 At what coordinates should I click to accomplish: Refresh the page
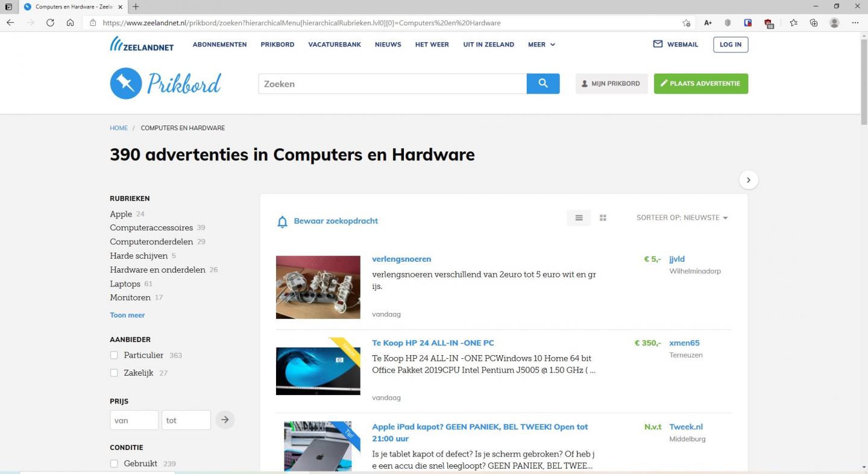[x=50, y=23]
